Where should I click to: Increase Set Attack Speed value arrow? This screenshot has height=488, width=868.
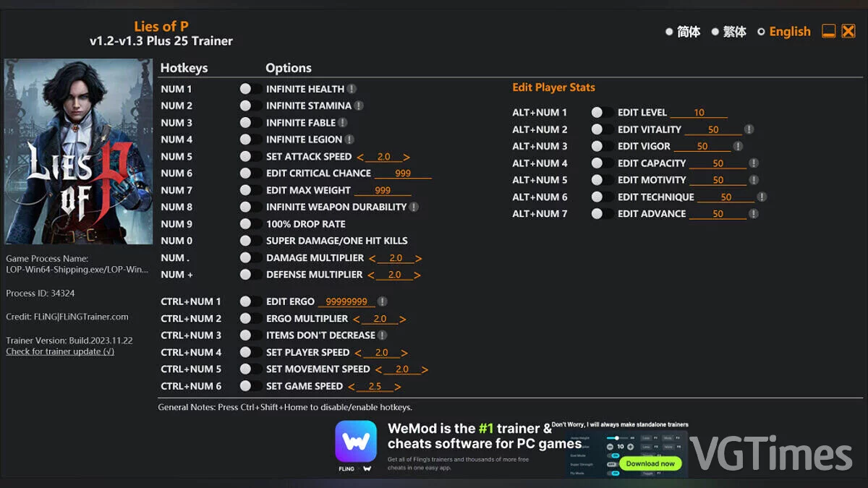407,157
